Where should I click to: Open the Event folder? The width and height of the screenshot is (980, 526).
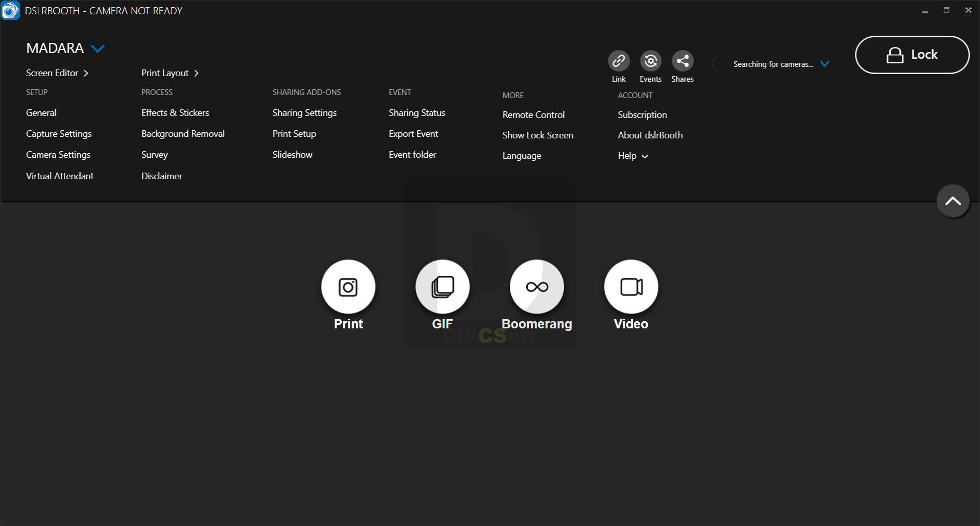412,155
